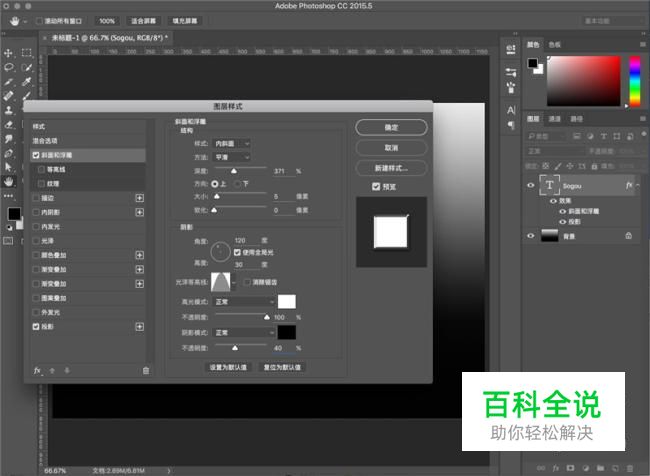The width and height of the screenshot is (650, 476).
Task: Open the Hand tool preset dropdown
Action: [24, 21]
